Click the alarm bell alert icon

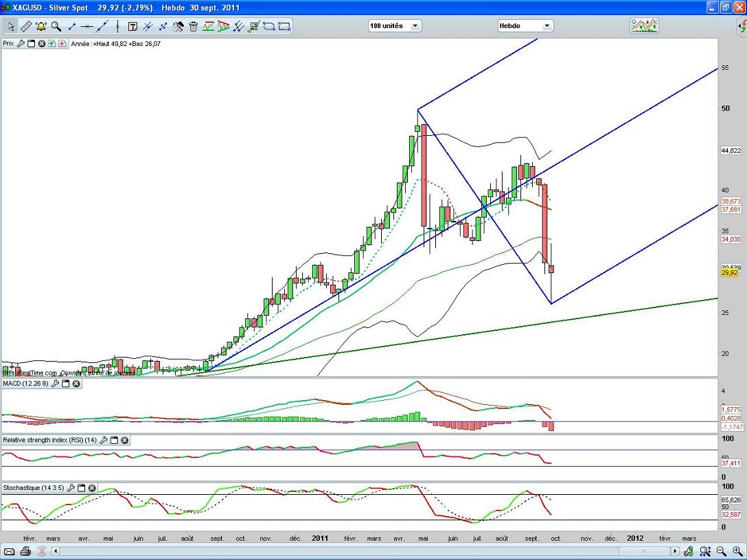coord(41,27)
